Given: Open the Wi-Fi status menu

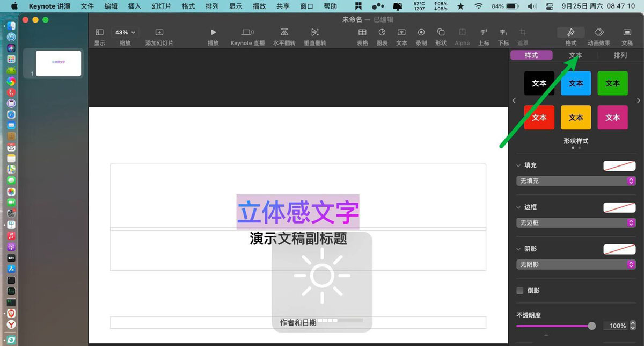Looking at the screenshot, I should (478, 6).
